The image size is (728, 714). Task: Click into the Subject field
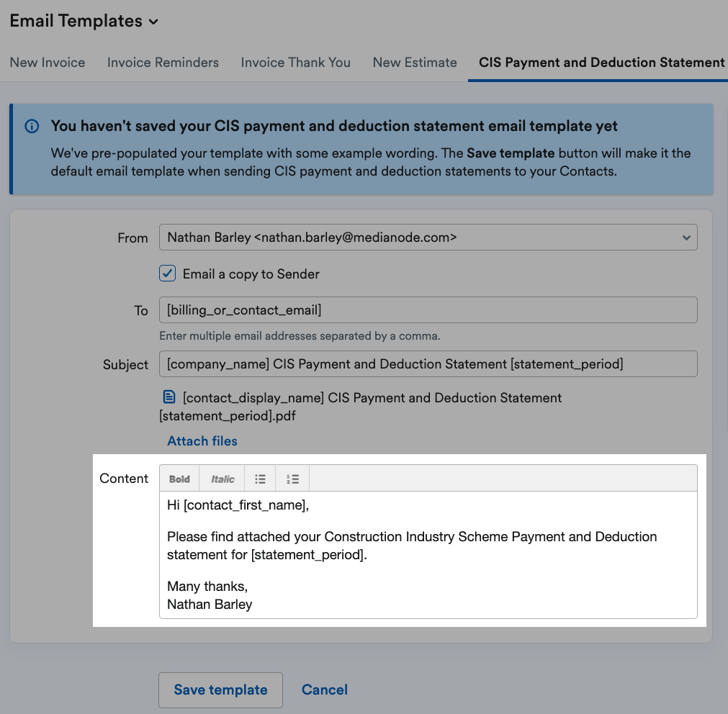428,364
